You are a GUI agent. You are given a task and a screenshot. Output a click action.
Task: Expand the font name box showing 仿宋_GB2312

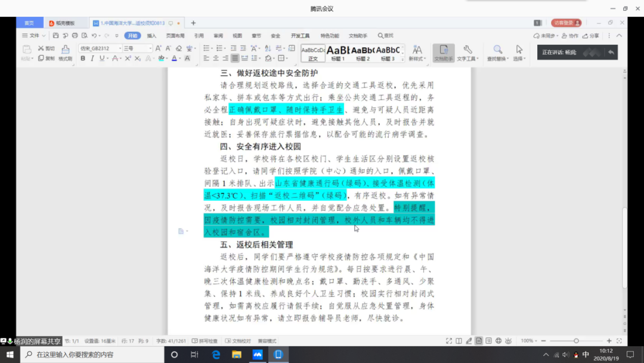tap(98, 48)
